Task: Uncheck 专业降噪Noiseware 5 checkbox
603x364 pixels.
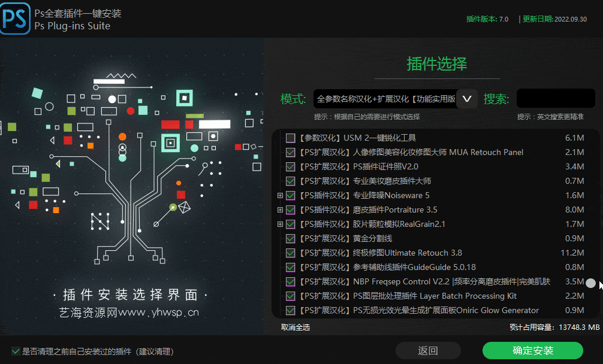Action: click(290, 195)
